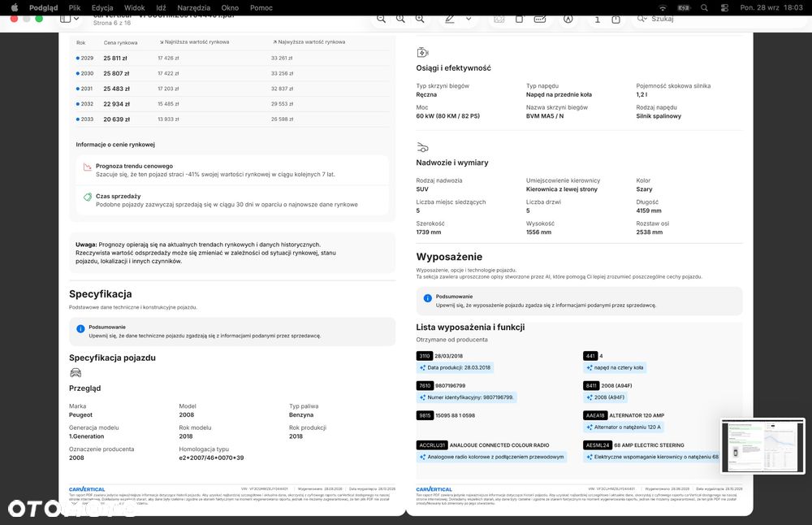Reset zoom to actual size
This screenshot has width=812, height=525.
400,20
